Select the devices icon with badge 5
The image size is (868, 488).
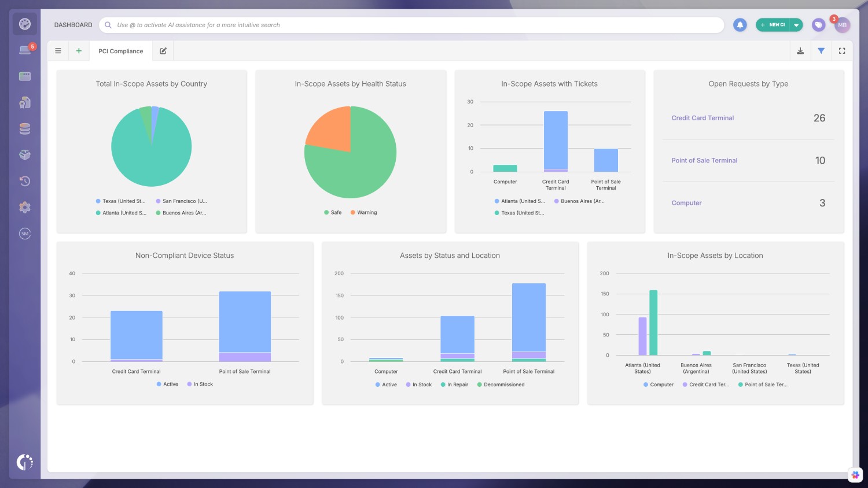point(24,50)
